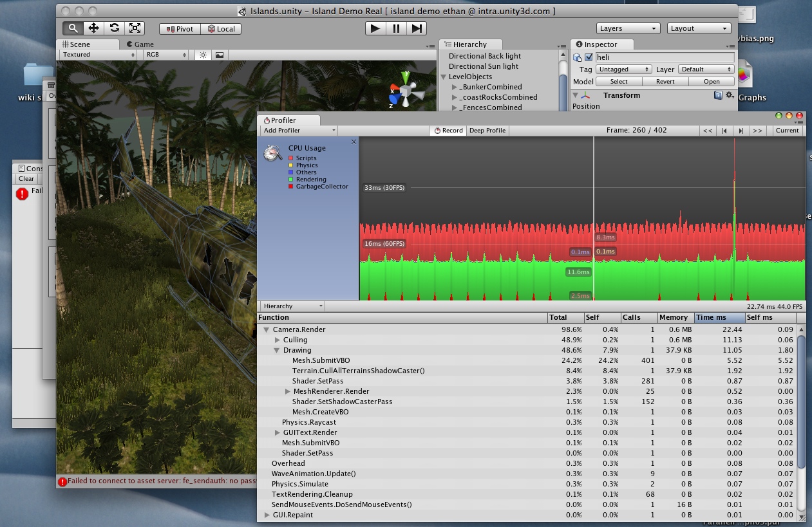
Task: Open the Transform gear settings menu
Action: tap(730, 95)
